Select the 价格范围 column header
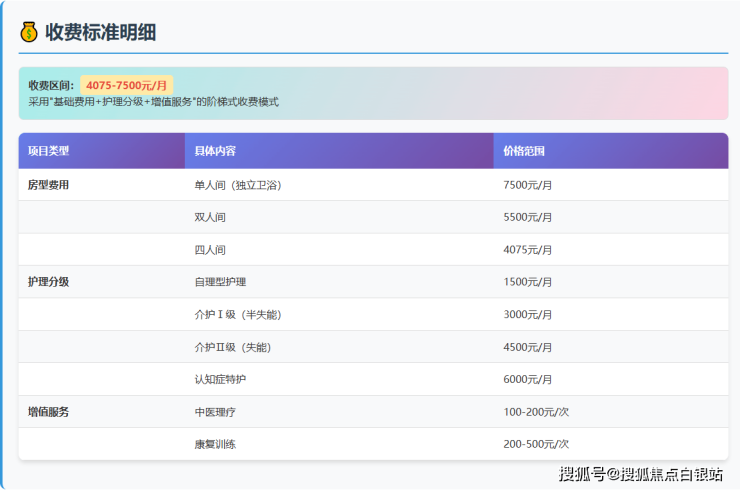The image size is (740, 490). pos(524,151)
